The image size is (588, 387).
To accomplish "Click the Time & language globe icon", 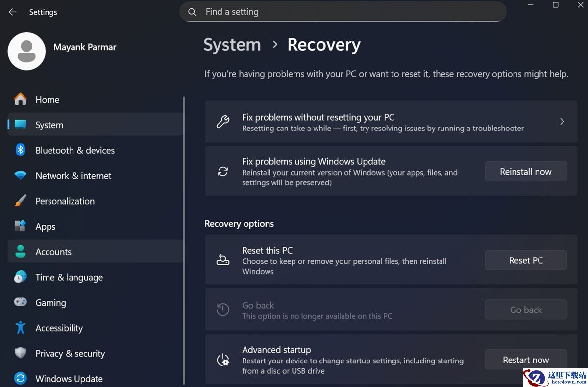I will click(x=21, y=277).
